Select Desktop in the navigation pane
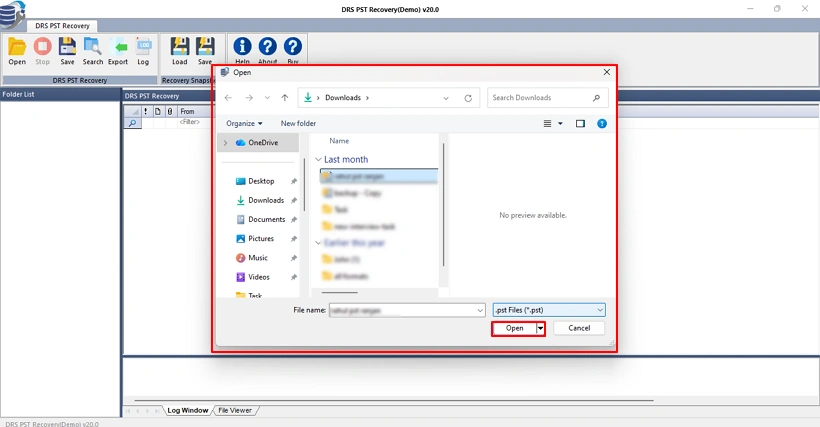Image resolution: width=820 pixels, height=427 pixels. point(261,181)
